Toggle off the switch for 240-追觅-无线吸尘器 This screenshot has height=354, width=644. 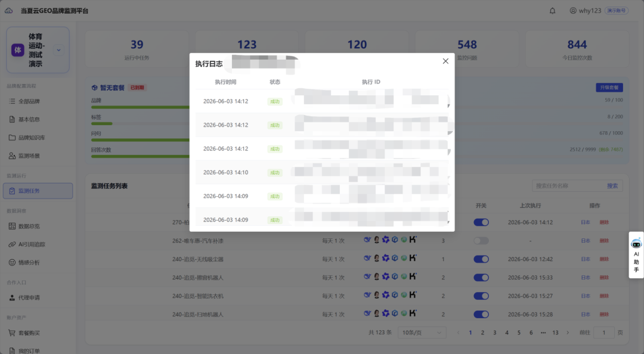point(481,259)
